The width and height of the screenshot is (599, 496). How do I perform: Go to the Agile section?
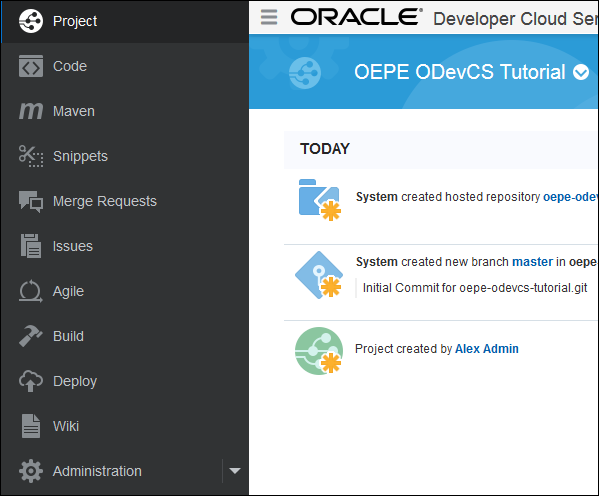tap(125, 291)
